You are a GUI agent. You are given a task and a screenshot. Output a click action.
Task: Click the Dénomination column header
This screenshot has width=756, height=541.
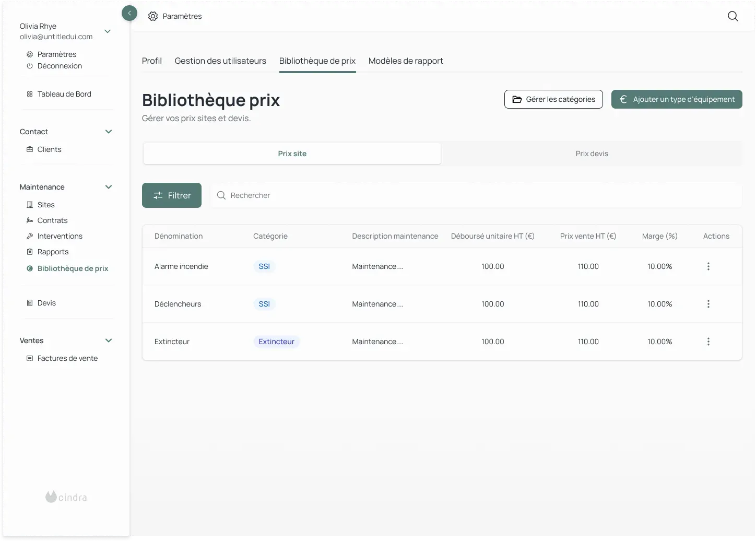tap(179, 236)
